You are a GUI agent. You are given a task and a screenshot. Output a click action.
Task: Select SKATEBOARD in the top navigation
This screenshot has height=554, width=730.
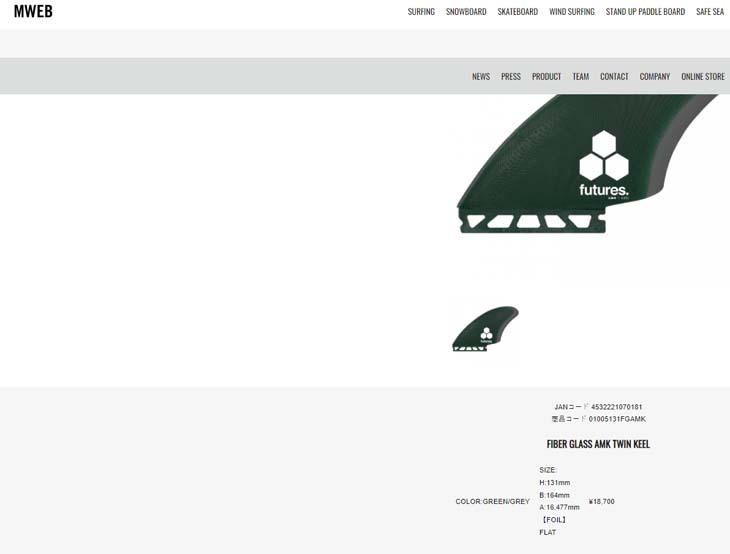tap(517, 12)
